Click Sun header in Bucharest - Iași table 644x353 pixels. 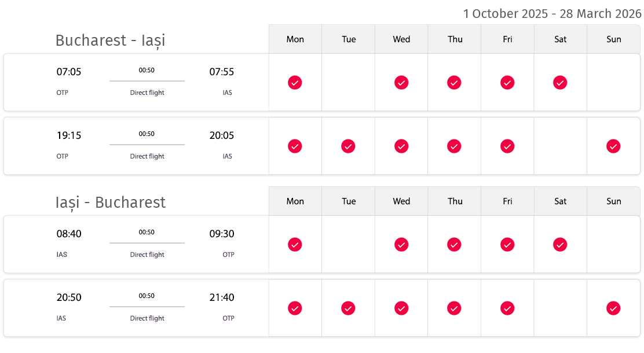click(x=614, y=39)
